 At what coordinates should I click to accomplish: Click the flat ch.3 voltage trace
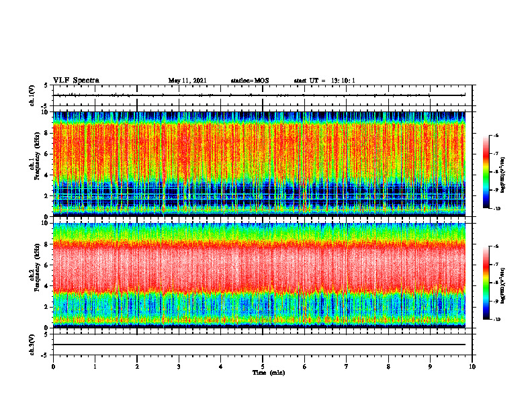point(259,345)
